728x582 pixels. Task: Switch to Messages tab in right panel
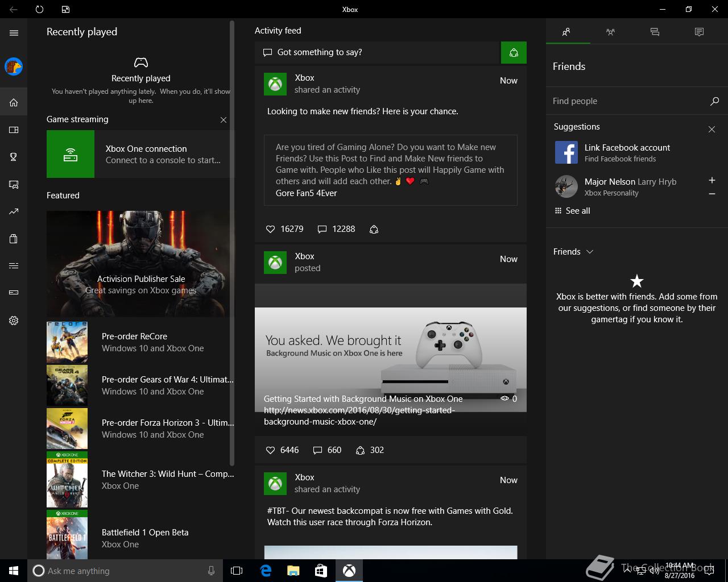coord(655,32)
